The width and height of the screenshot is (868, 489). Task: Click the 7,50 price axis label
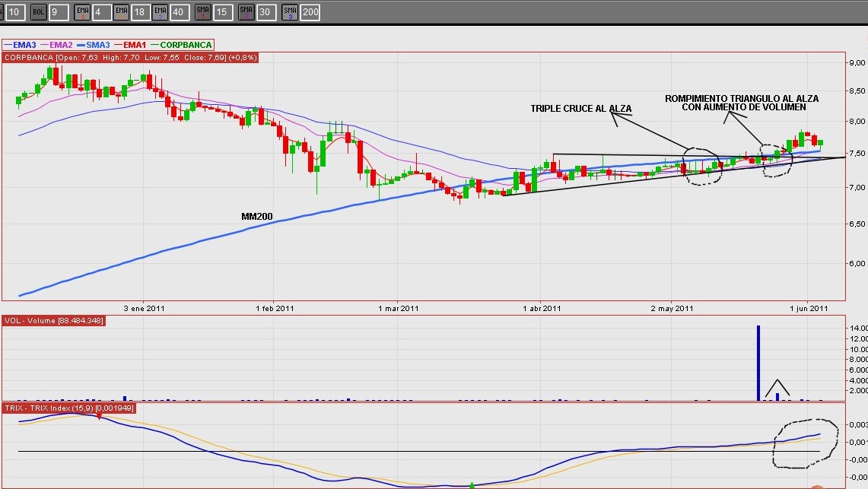[857, 153]
